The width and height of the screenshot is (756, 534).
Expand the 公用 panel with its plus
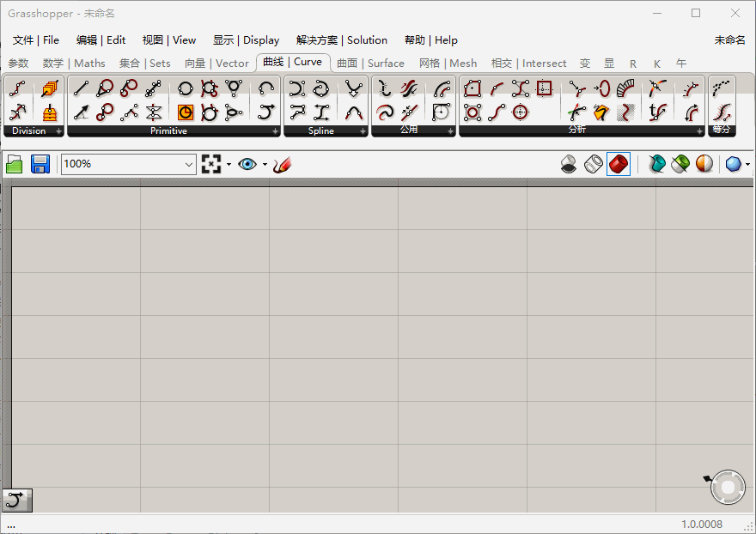[450, 131]
